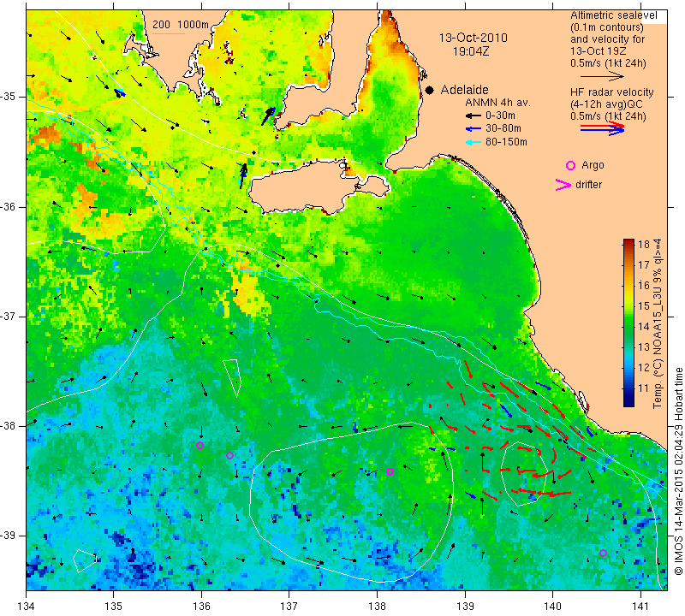Click the HF radar velocity legend title
This screenshot has height=616, width=685.
pos(611,92)
